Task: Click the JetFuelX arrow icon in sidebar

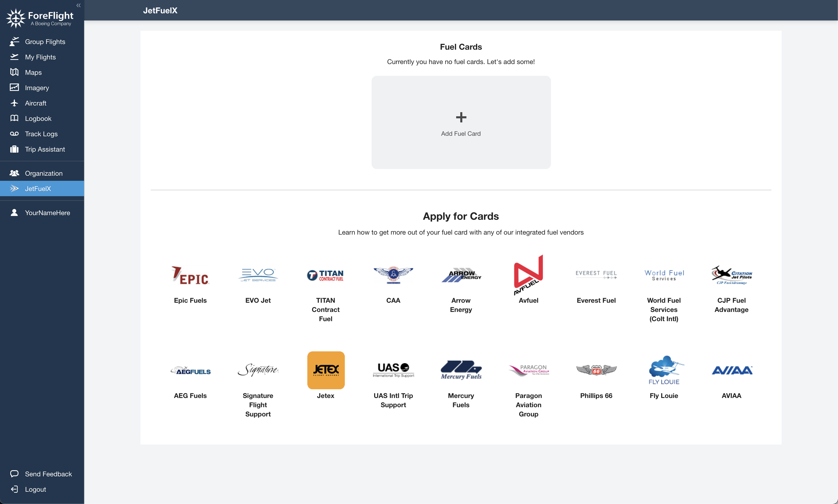Action: click(x=14, y=188)
